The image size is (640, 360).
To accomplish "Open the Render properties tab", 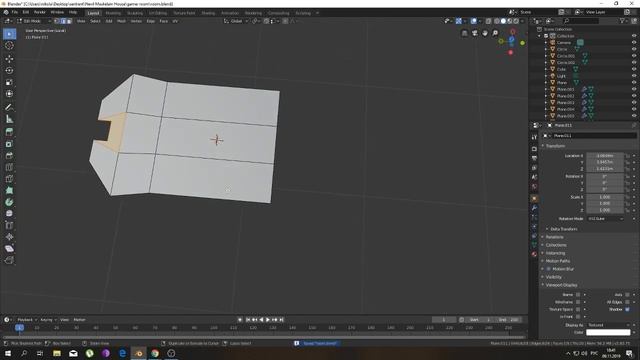I will [x=534, y=149].
